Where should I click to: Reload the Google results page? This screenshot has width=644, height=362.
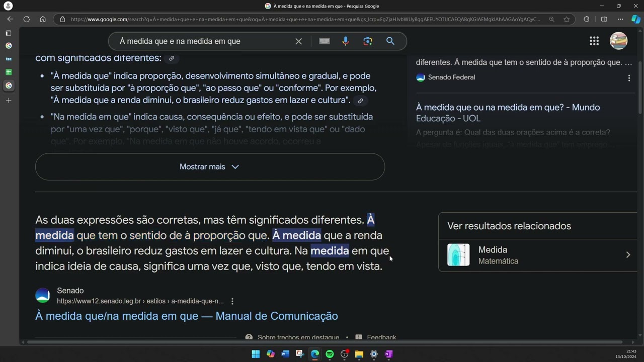click(26, 19)
